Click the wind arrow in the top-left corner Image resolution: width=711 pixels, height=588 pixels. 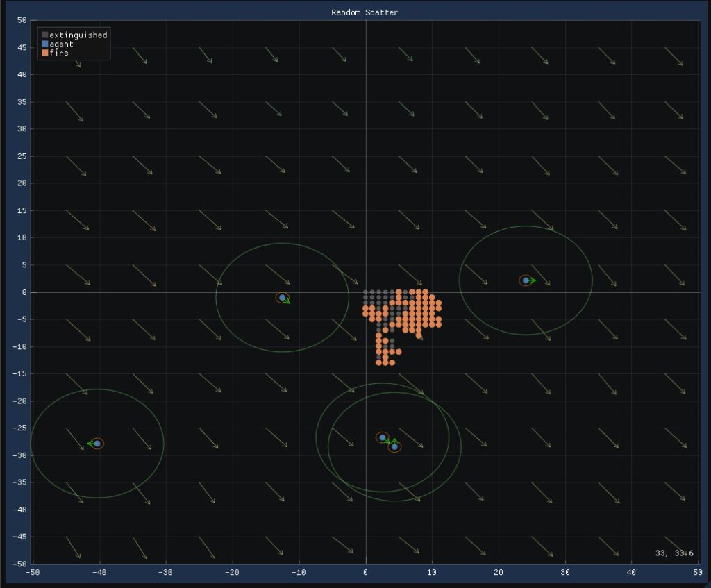pos(74,58)
